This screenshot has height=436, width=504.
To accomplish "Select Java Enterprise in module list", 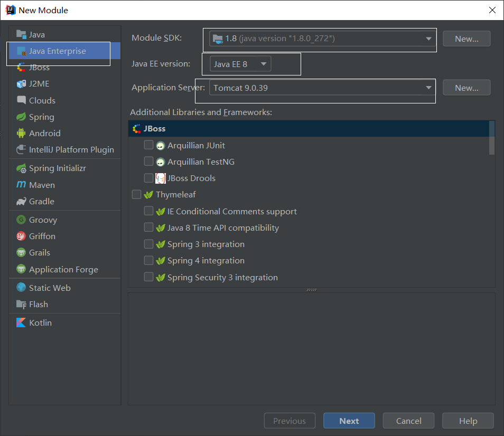I will tap(64, 51).
